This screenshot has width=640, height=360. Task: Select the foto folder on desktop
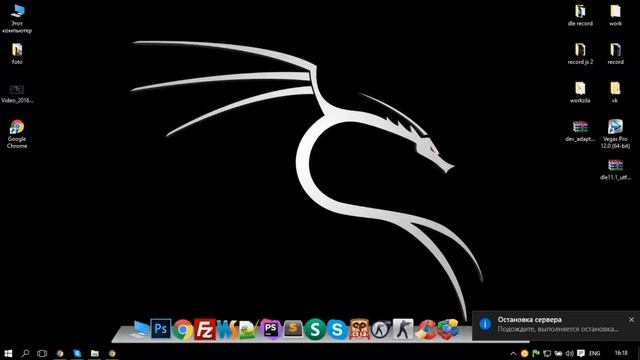pos(17,54)
